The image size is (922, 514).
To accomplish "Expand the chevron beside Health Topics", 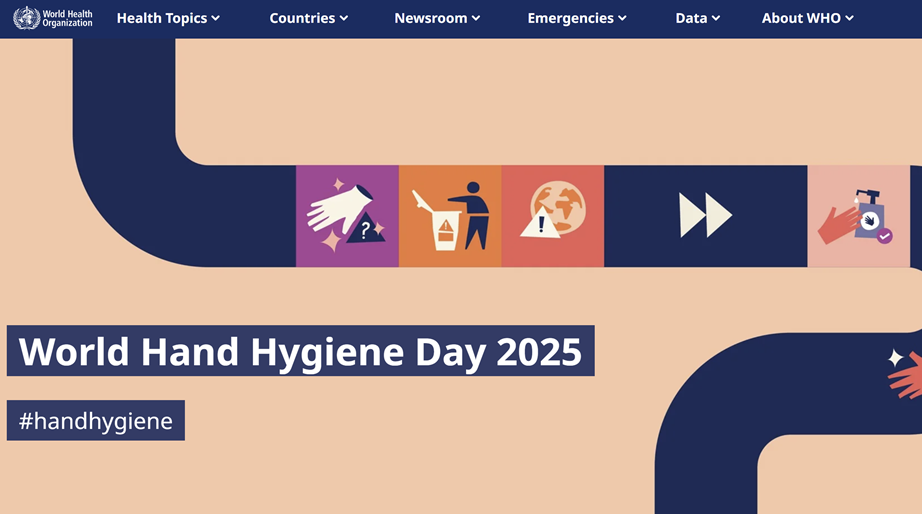I will pos(216,19).
